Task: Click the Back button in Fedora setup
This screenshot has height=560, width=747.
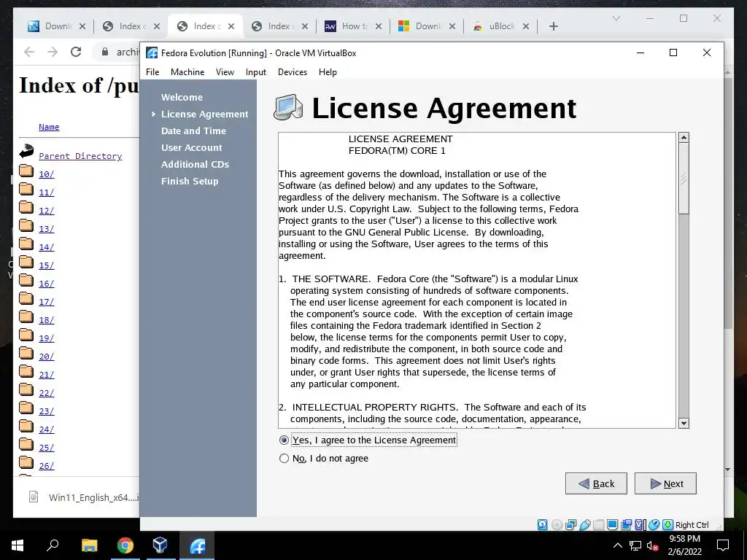Action: pyautogui.click(x=596, y=483)
